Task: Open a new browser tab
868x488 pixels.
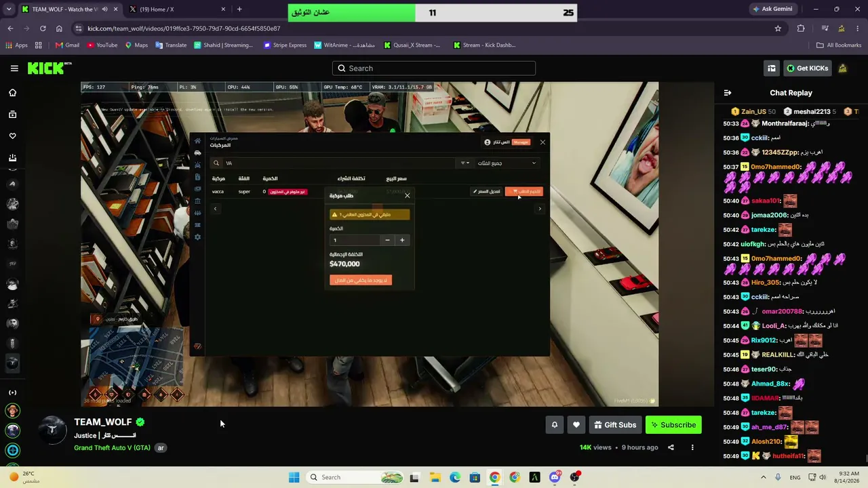Action: pos(239,9)
